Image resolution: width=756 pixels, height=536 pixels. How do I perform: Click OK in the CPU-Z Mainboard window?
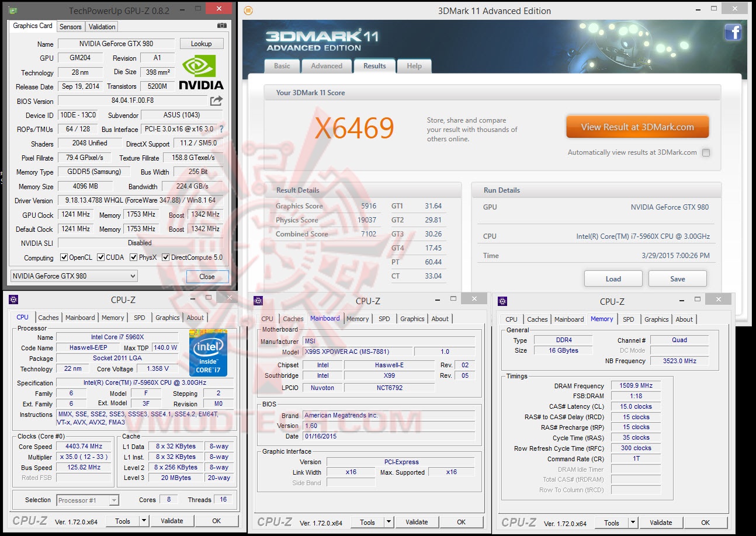point(462,522)
